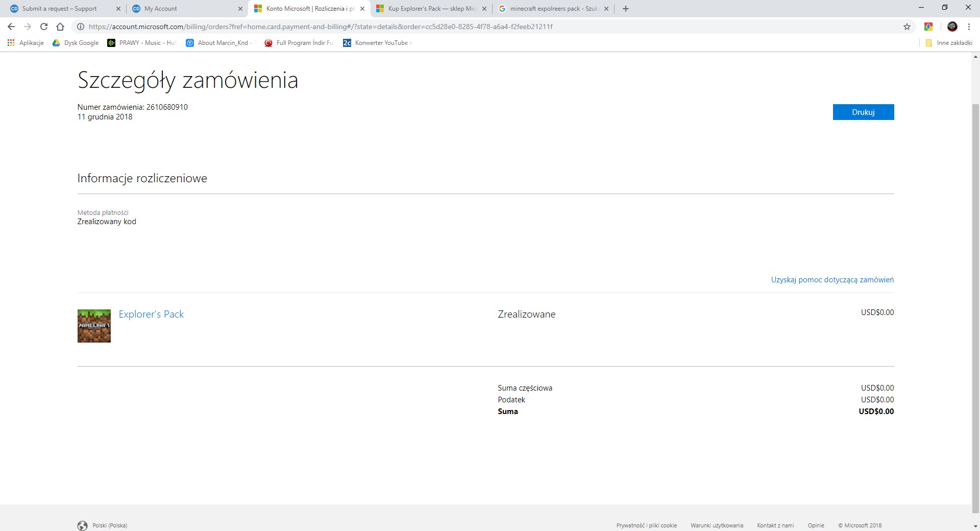The height and width of the screenshot is (531, 980).
Task: Restore down the Chrome window
Action: pos(945,8)
